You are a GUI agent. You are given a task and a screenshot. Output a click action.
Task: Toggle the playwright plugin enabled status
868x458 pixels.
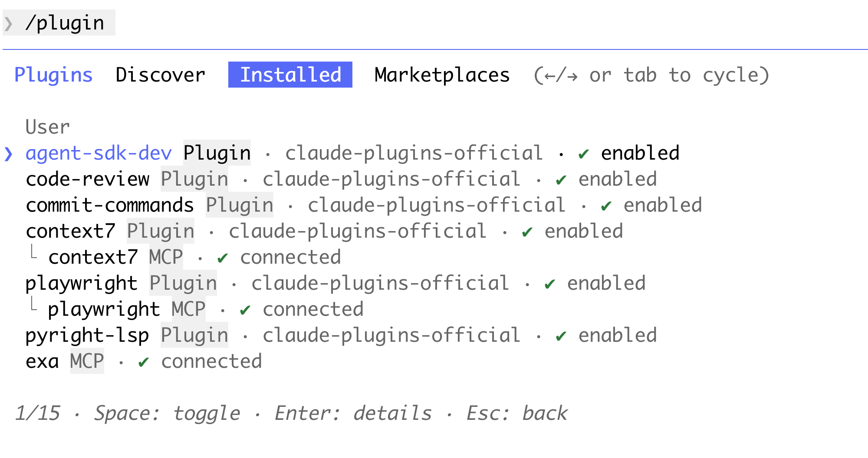pos(606,284)
